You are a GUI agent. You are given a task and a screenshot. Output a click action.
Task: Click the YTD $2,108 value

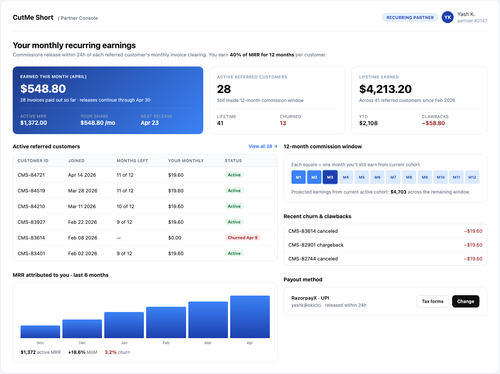click(x=368, y=123)
